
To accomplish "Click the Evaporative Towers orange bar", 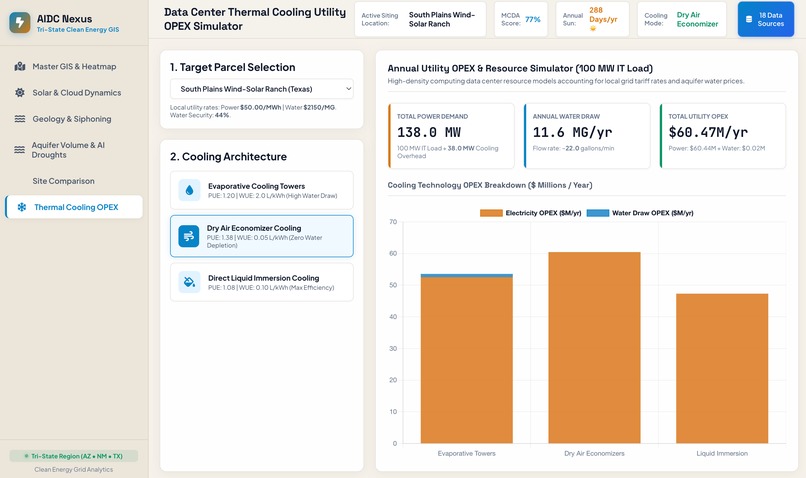I will [x=466, y=360].
